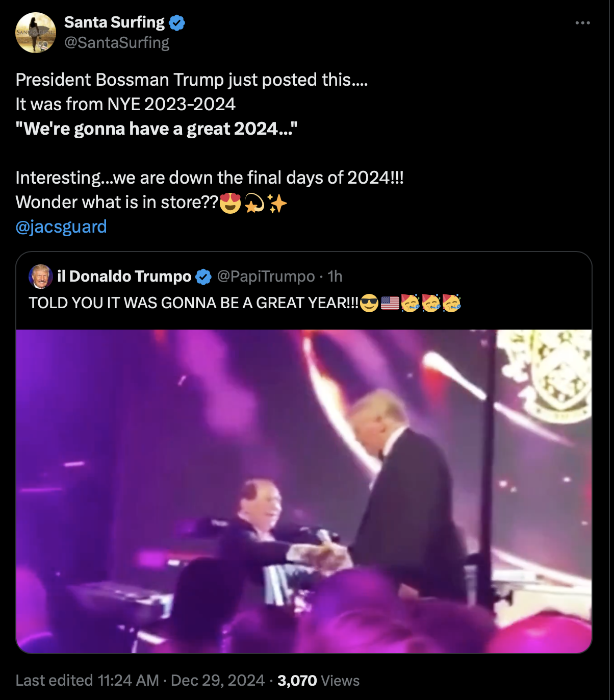Open the quoted post text TOLD YOU IT WAS GONNA
Image resolution: width=614 pixels, height=700 pixels.
pyautogui.click(x=194, y=303)
